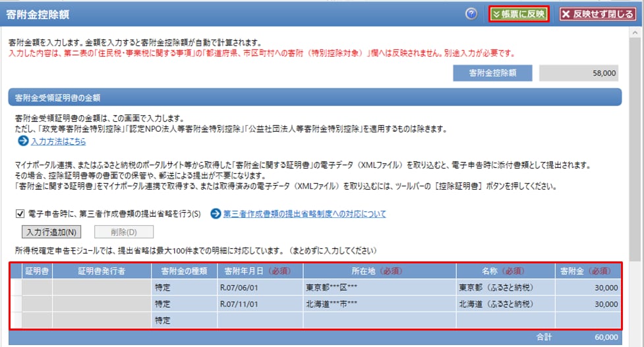Toggle 第三者作成書類の提出省略を行う checkbox
Image resolution: width=644 pixels, height=347 pixels.
click(20, 214)
